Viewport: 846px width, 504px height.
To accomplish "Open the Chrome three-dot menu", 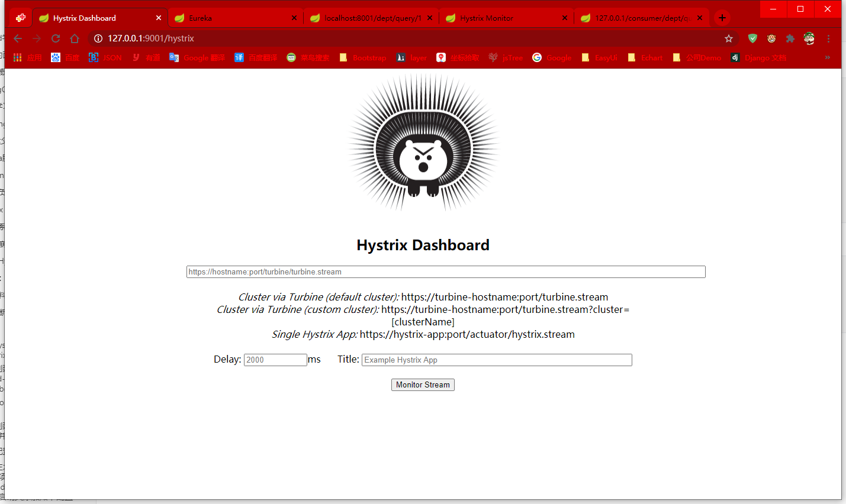I will 828,38.
